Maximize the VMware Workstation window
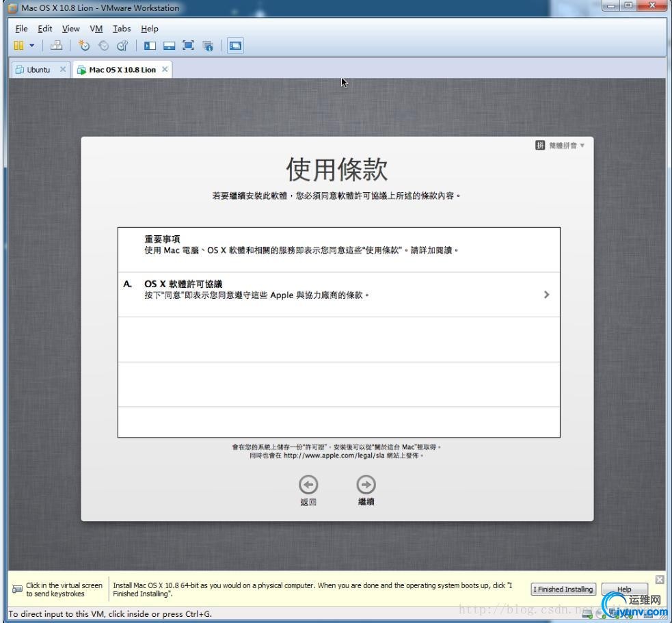Screen dimensions: 672x623 click(628, 5)
